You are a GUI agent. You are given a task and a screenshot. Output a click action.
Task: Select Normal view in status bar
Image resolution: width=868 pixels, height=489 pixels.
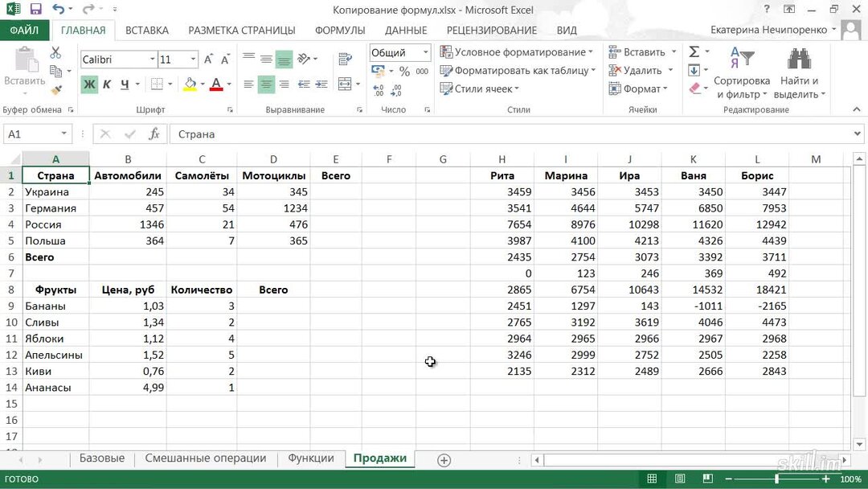pyautogui.click(x=652, y=479)
